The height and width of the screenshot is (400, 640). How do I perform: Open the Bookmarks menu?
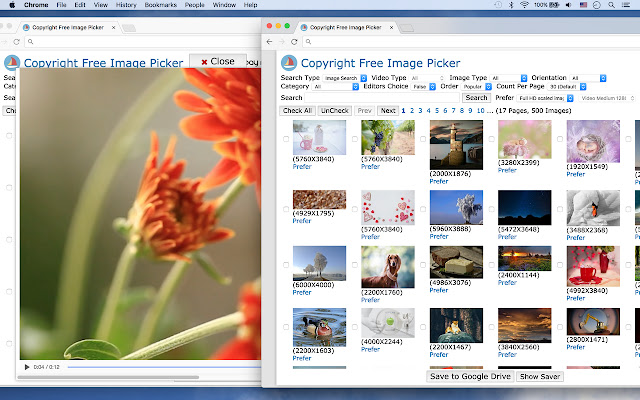click(160, 5)
